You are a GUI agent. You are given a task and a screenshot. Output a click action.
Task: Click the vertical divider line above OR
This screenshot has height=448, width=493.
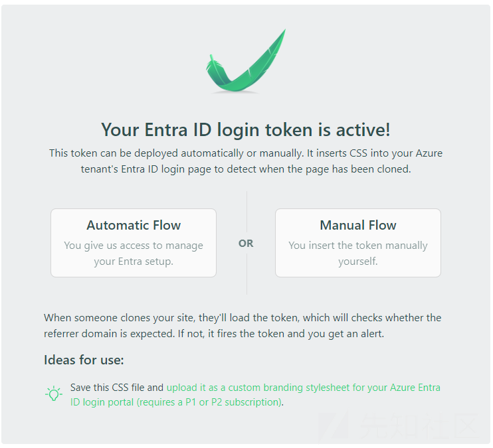246,212
